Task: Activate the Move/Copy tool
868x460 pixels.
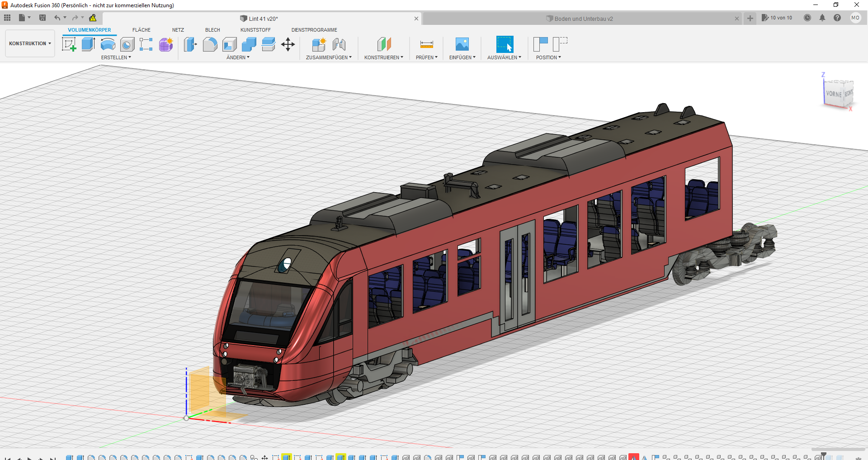Action: click(288, 44)
